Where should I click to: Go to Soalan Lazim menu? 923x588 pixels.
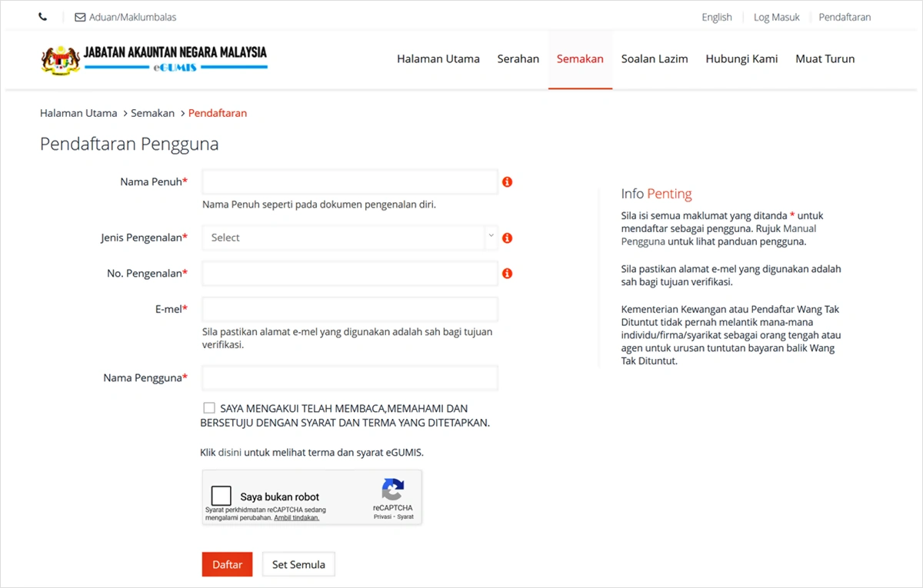[x=655, y=59]
